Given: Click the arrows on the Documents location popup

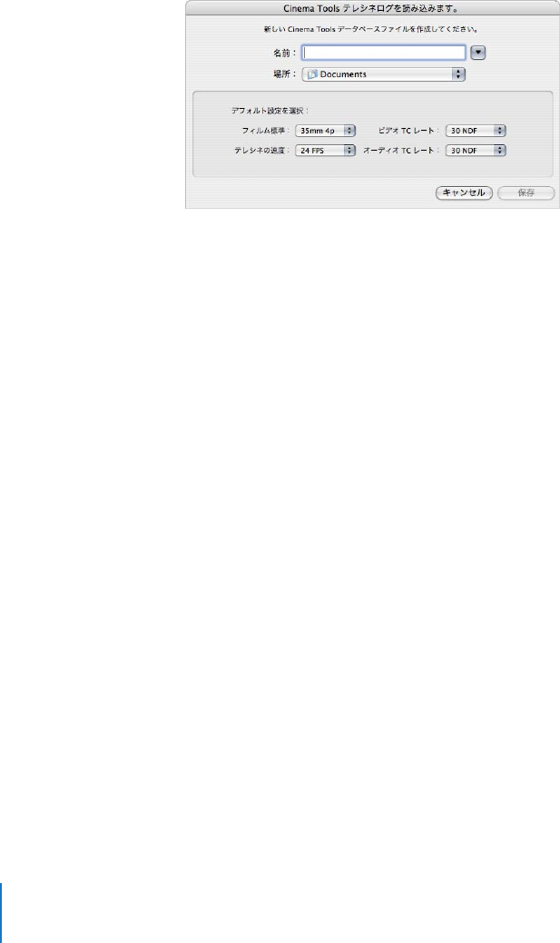Looking at the screenshot, I should tap(459, 74).
